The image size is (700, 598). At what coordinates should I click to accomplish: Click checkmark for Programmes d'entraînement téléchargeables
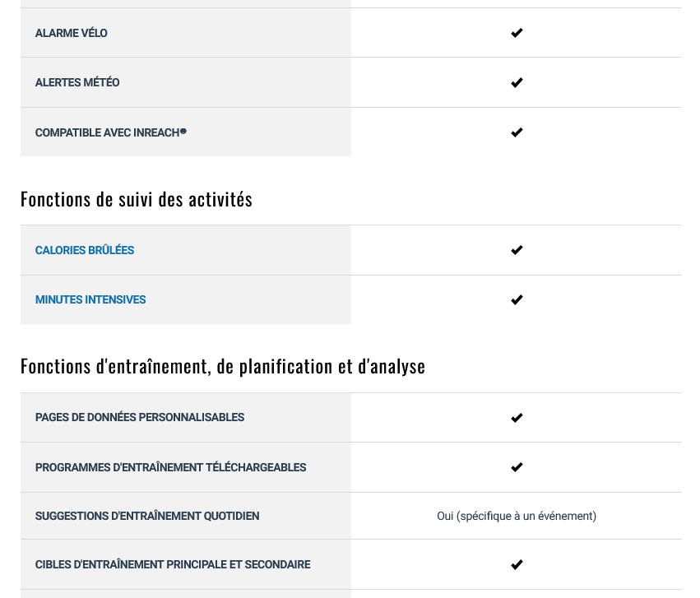pyautogui.click(x=517, y=467)
